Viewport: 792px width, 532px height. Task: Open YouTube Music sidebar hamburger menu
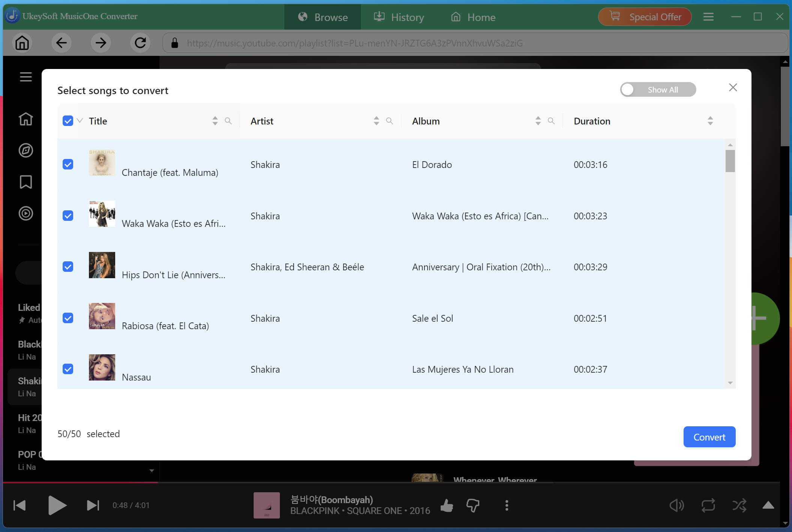click(x=26, y=77)
